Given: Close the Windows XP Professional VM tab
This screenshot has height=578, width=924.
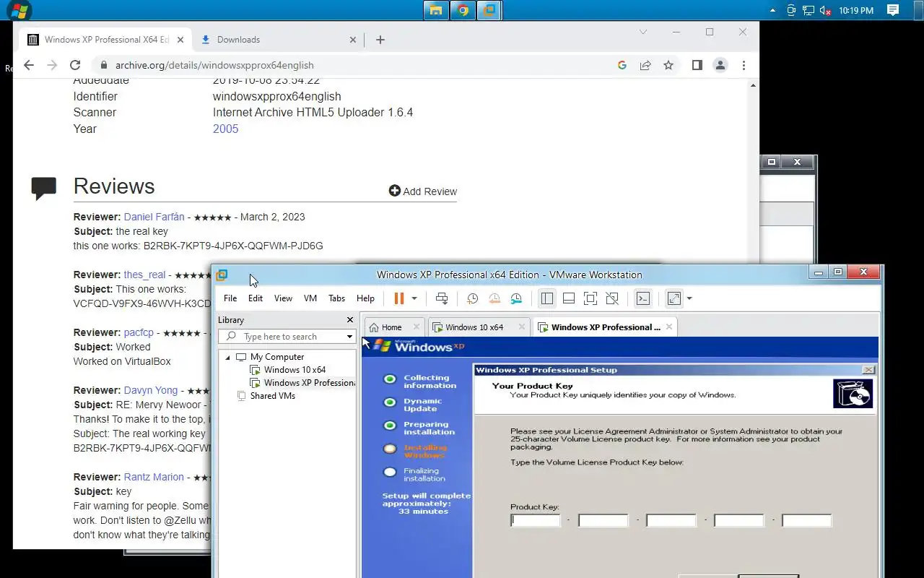Looking at the screenshot, I should coord(669,327).
